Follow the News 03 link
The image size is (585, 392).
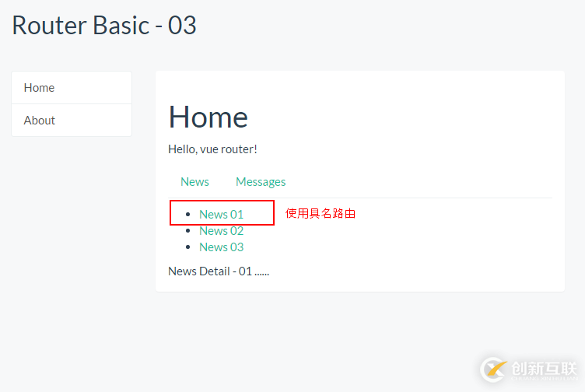[x=221, y=247]
